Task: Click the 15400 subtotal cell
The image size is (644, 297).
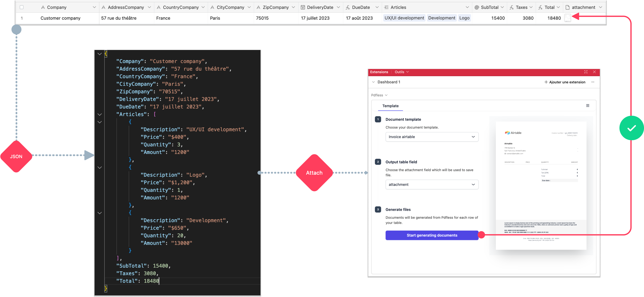Action: [x=489, y=18]
